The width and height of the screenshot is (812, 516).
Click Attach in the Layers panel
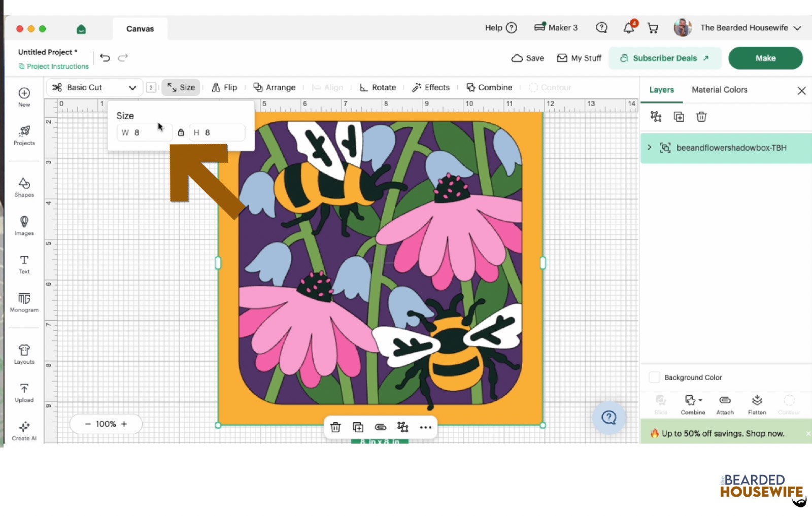[x=725, y=404]
